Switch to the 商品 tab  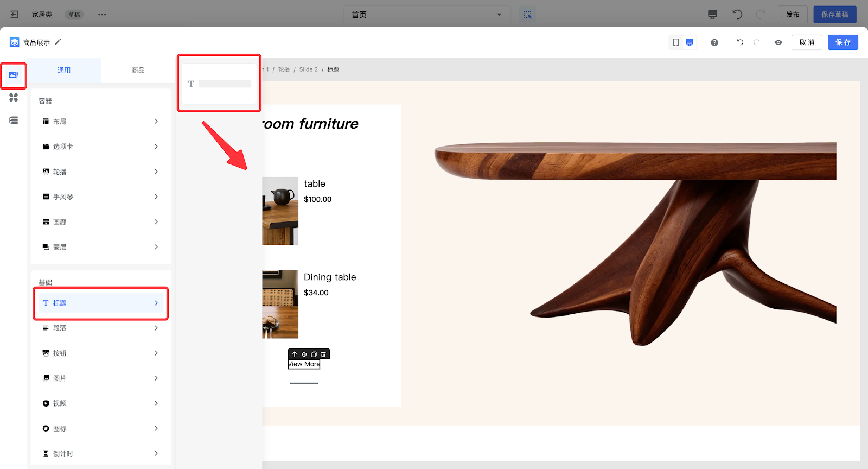click(x=138, y=71)
